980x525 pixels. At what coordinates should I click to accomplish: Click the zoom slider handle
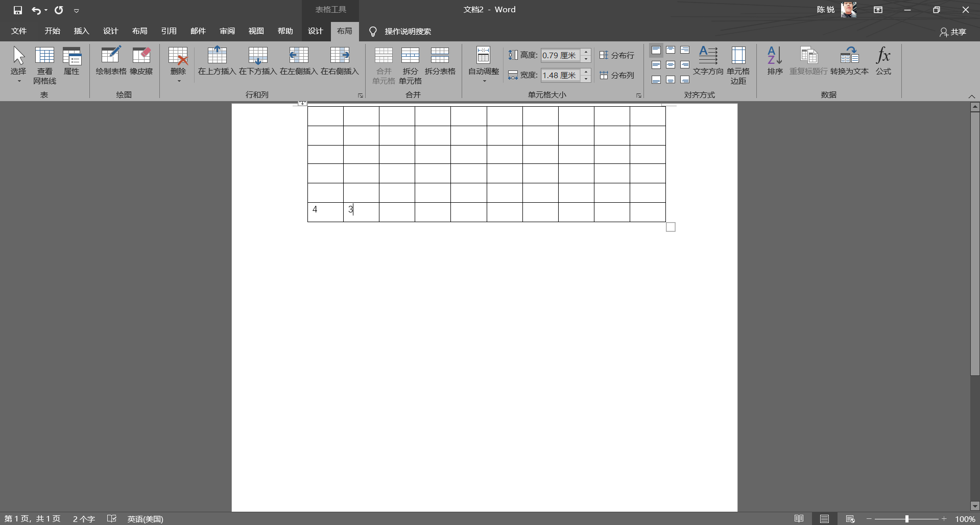click(x=907, y=519)
